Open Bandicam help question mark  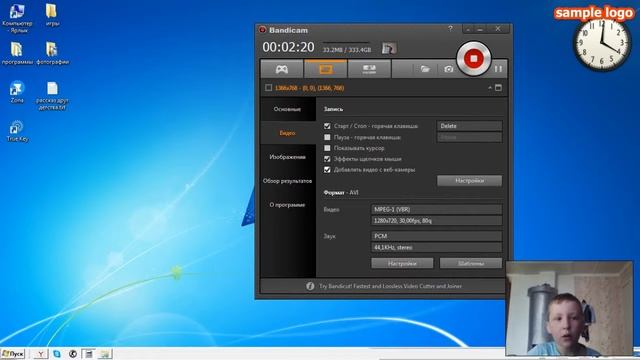(450, 29)
